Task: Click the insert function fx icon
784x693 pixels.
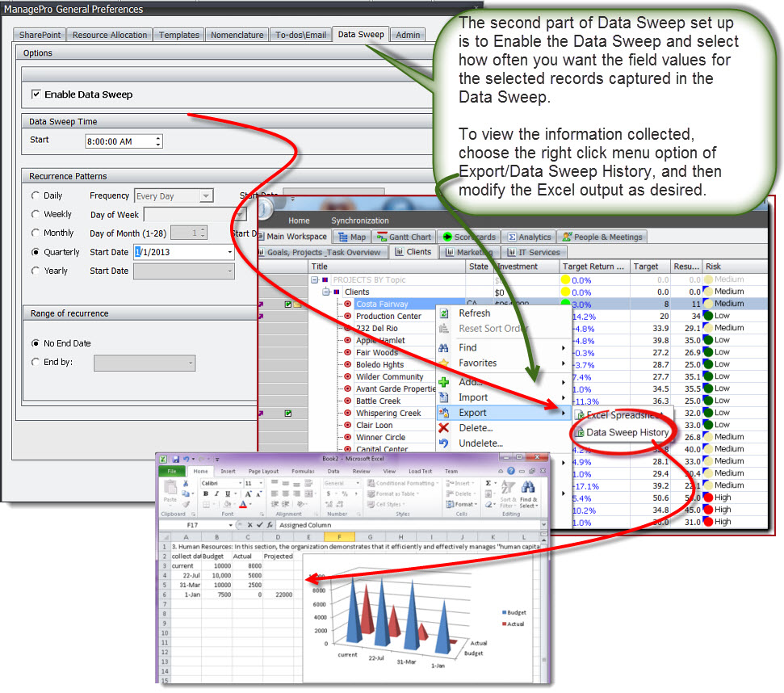Action: (270, 525)
